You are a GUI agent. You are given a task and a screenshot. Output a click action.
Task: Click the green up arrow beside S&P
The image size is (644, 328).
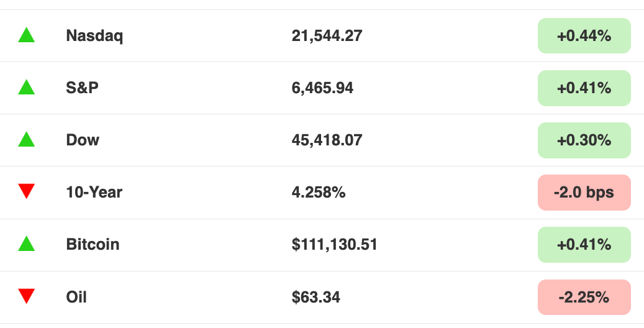[26, 87]
